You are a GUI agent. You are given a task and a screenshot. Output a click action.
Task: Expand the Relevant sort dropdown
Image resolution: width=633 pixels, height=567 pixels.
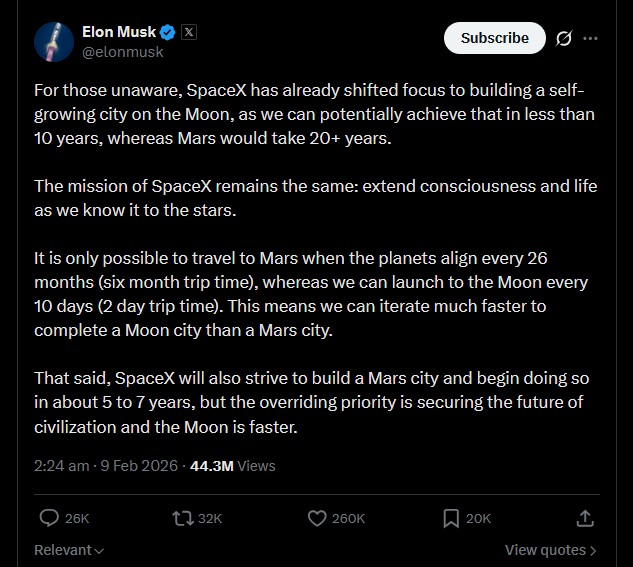69,550
